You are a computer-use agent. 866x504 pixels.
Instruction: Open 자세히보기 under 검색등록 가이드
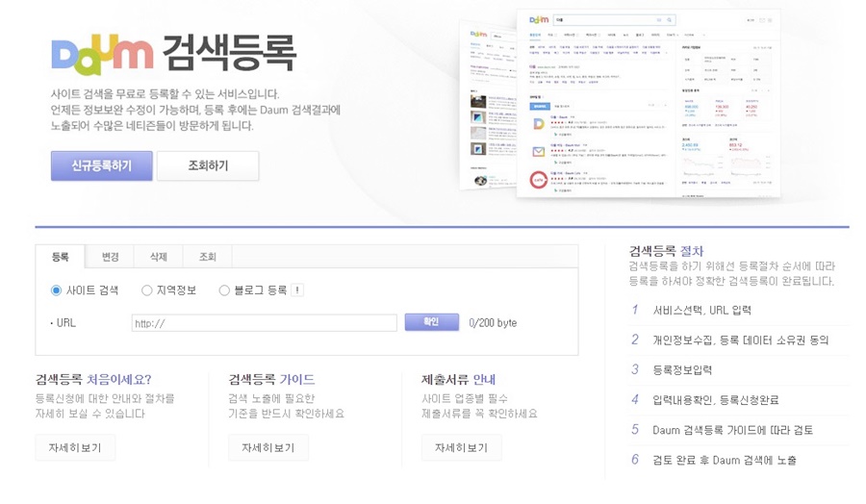point(268,447)
